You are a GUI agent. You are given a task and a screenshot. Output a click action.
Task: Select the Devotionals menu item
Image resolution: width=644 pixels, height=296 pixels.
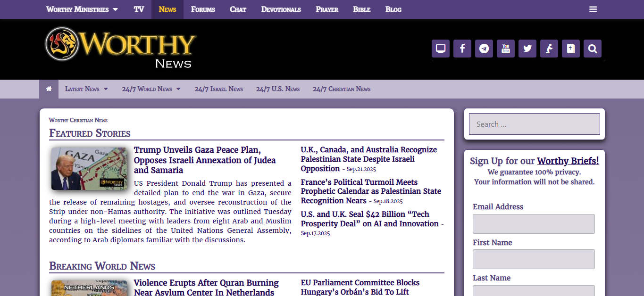pyautogui.click(x=281, y=9)
